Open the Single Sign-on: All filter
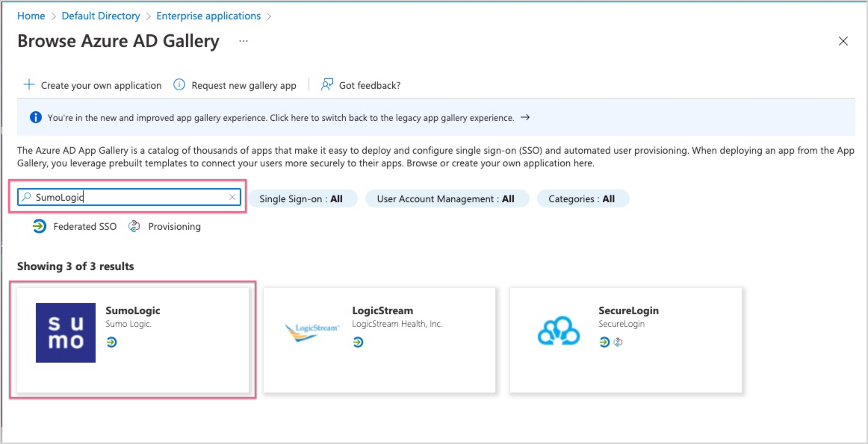Image resolution: width=868 pixels, height=444 pixels. point(305,198)
